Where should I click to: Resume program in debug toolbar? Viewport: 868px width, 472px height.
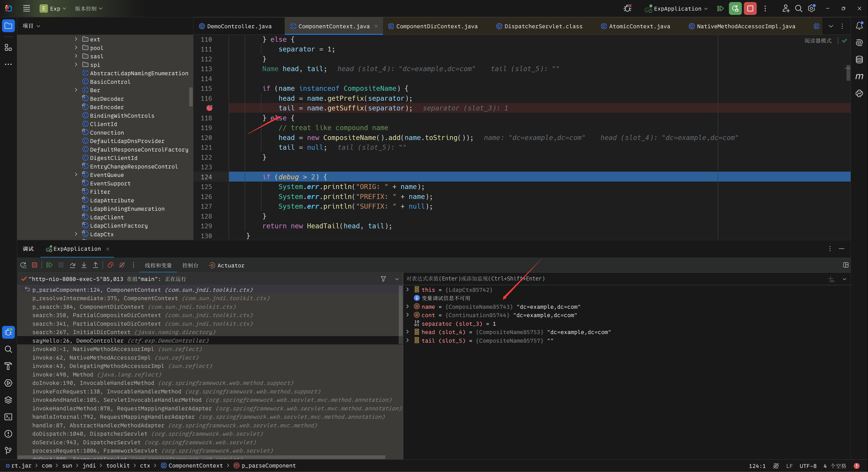49,265
